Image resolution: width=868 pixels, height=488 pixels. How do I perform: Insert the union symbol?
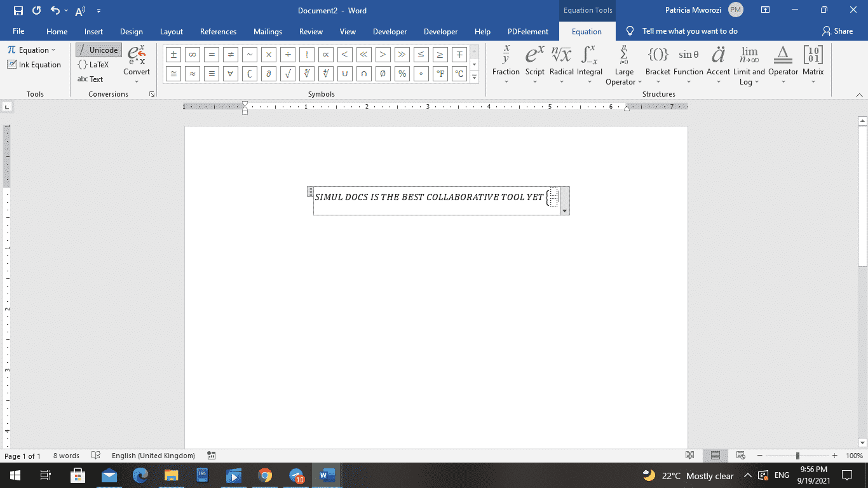pyautogui.click(x=344, y=74)
